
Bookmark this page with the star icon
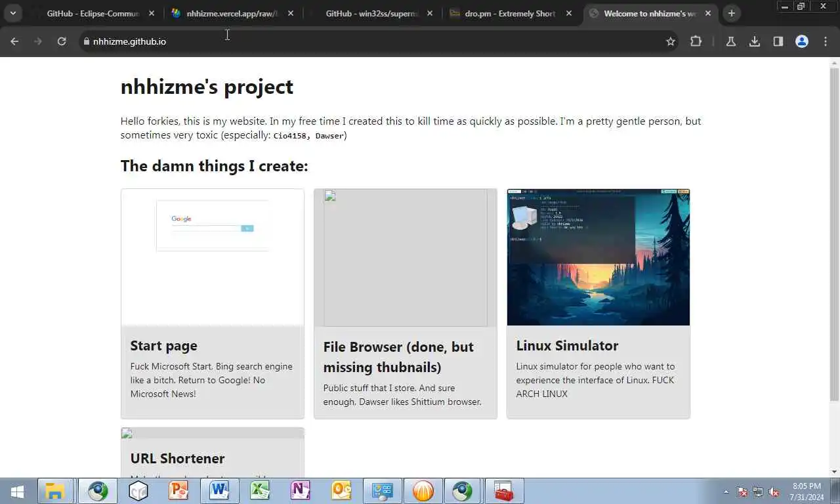(x=670, y=41)
